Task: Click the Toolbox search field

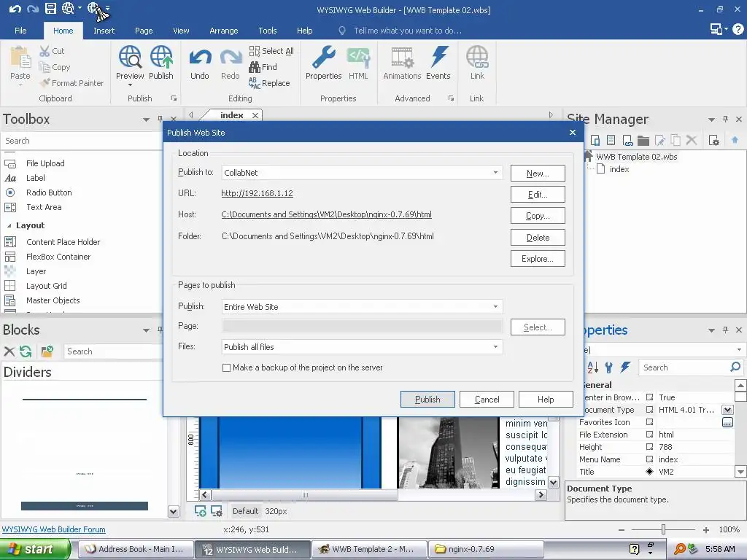Action: [x=81, y=141]
